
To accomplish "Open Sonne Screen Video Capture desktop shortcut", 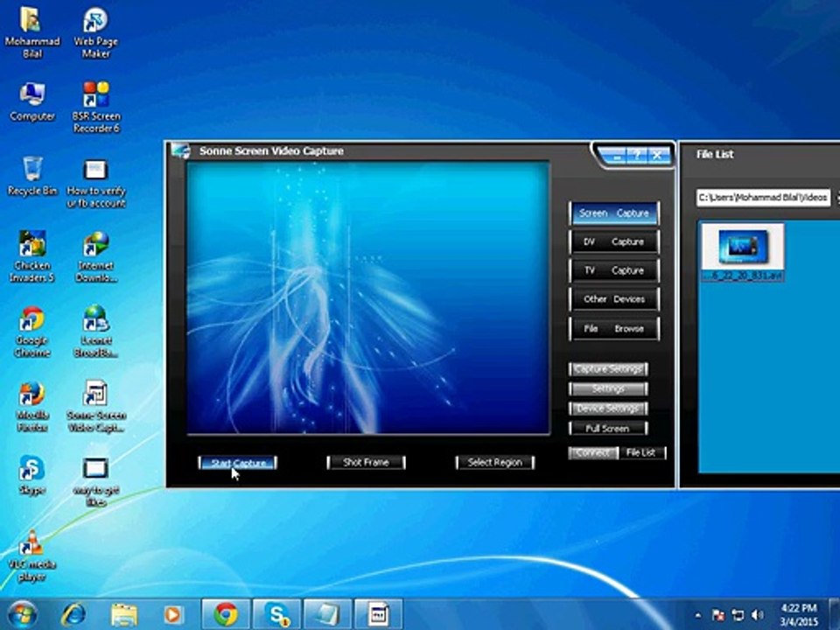I will [96, 406].
